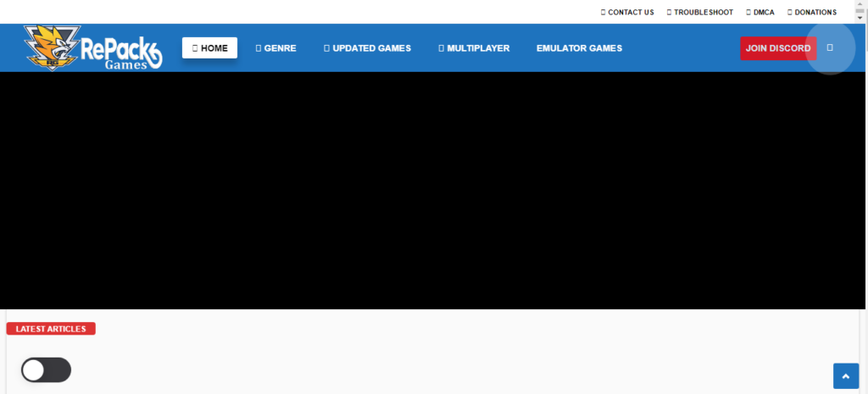
Task: Open the Genre menu
Action: [275, 48]
